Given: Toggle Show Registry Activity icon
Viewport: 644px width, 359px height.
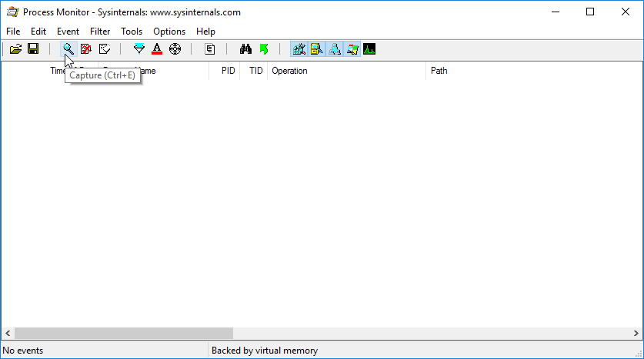Looking at the screenshot, I should click(x=299, y=49).
